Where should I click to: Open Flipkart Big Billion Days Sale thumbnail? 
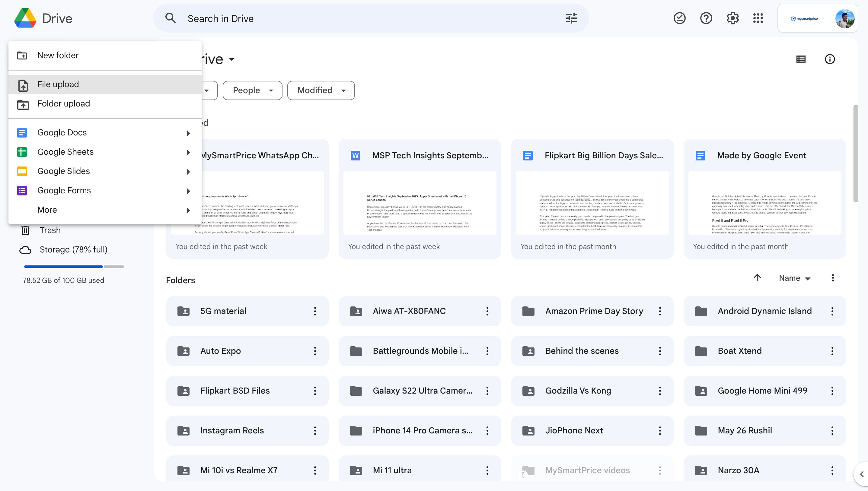click(x=592, y=203)
